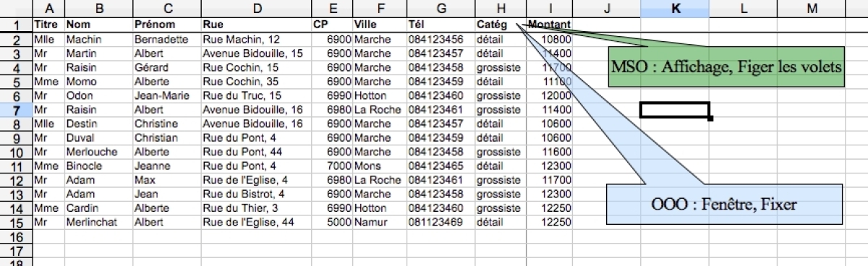The width and height of the screenshot is (868, 266).
Task: Click row header 15
Action: pos(16,221)
